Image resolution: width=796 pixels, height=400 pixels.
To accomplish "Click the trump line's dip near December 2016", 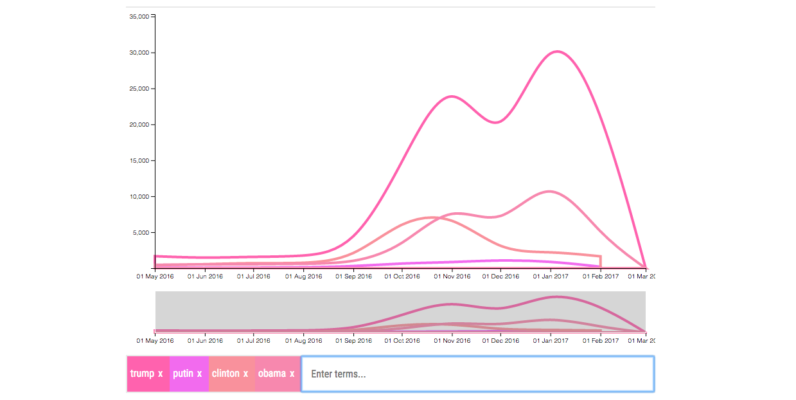I will 496,122.
